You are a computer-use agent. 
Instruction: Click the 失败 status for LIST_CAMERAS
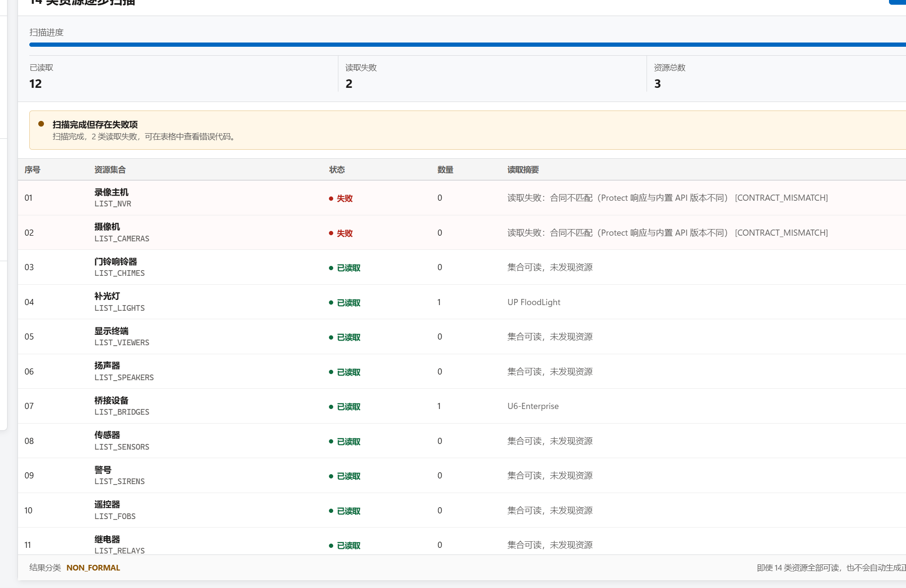tap(341, 233)
